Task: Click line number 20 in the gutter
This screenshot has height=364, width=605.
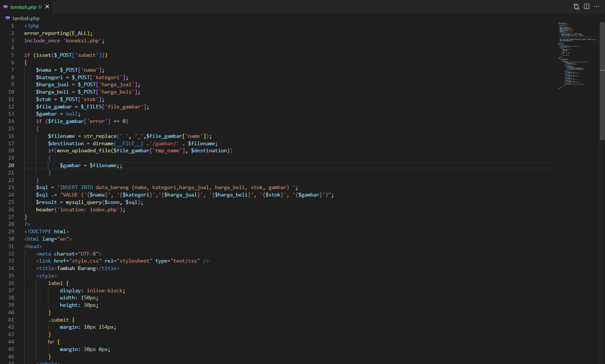Action: pyautogui.click(x=11, y=165)
